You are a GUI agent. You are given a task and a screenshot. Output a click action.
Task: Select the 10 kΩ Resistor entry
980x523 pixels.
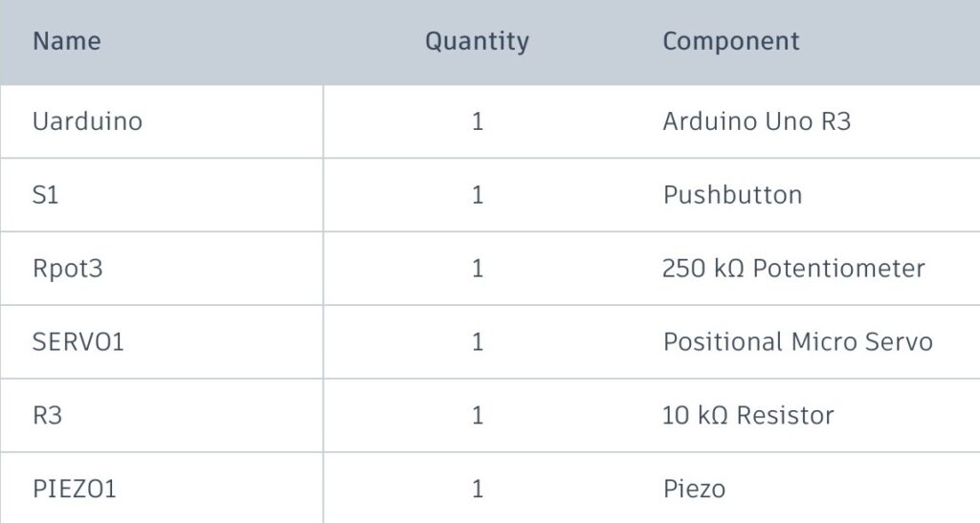tap(747, 416)
